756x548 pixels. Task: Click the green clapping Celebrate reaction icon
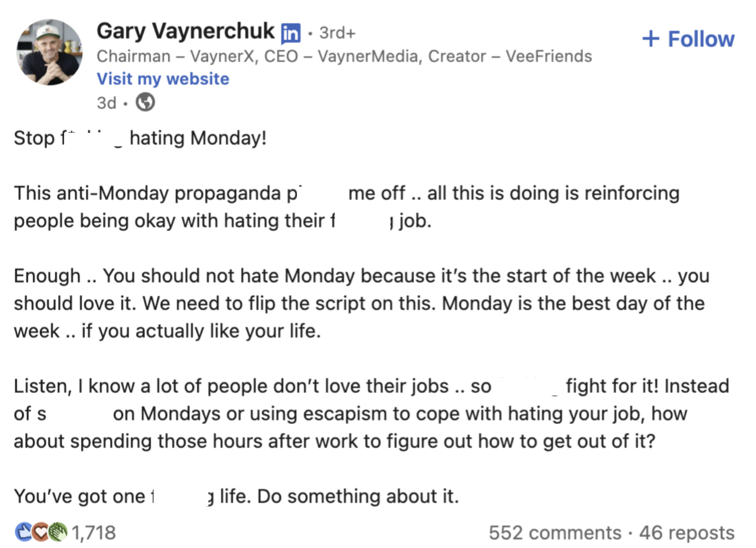tap(58, 532)
